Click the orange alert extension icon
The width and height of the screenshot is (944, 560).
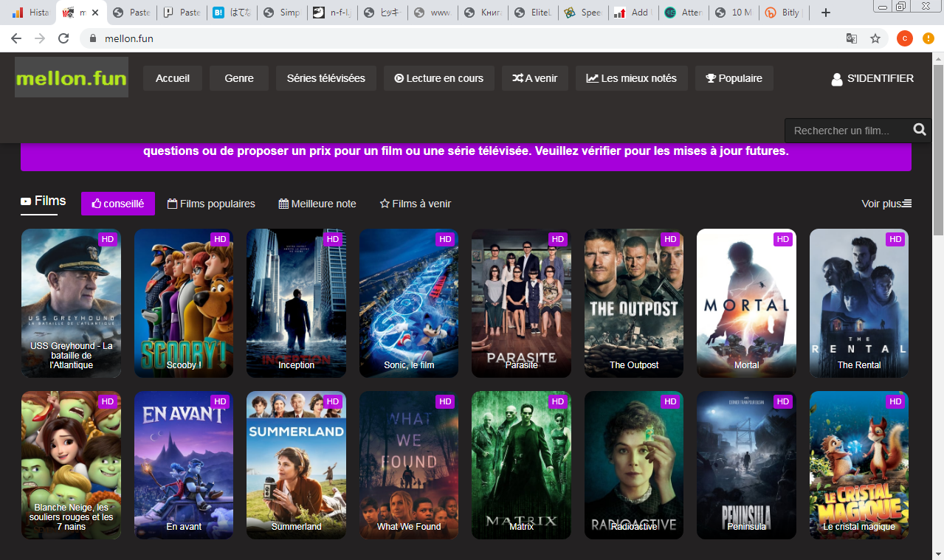(x=929, y=38)
